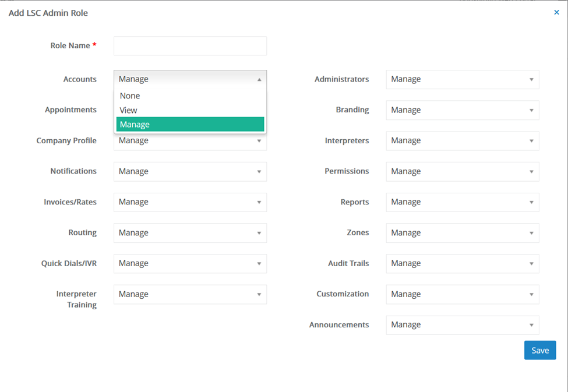
Task: Expand the Permissions dropdown
Action: coord(463,172)
